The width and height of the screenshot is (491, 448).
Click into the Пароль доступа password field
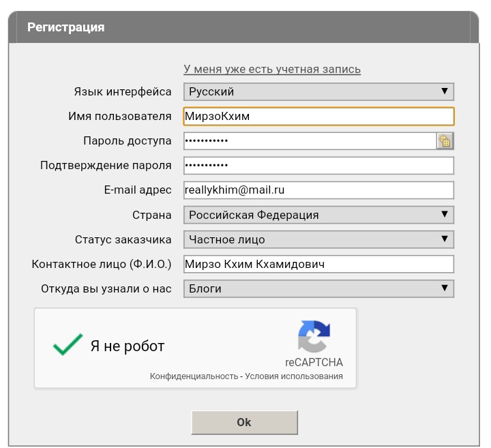(310, 141)
